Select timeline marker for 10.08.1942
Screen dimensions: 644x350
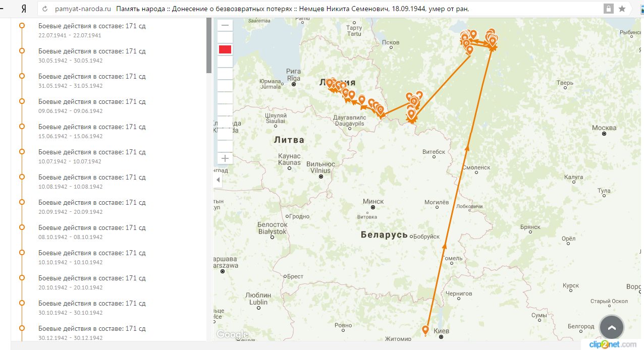coord(22,177)
